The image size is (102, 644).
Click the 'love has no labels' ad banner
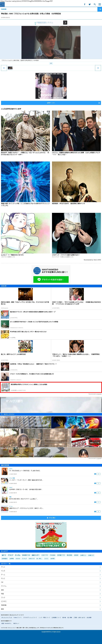(51, 86)
